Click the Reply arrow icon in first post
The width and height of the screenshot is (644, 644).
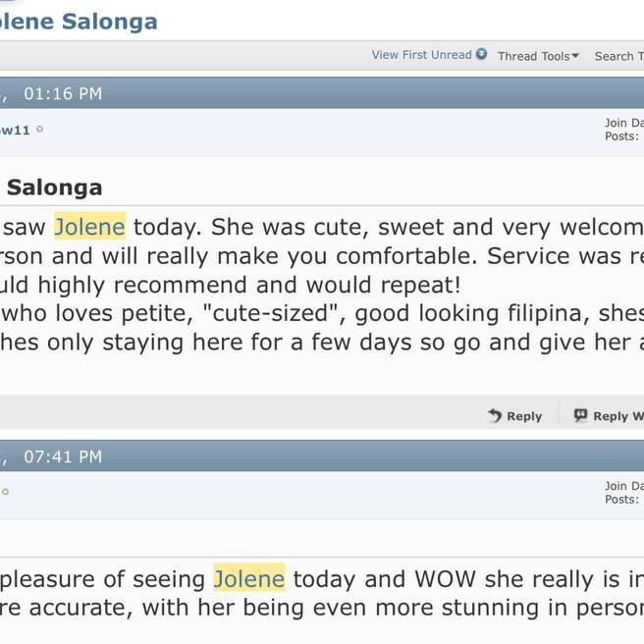495,416
